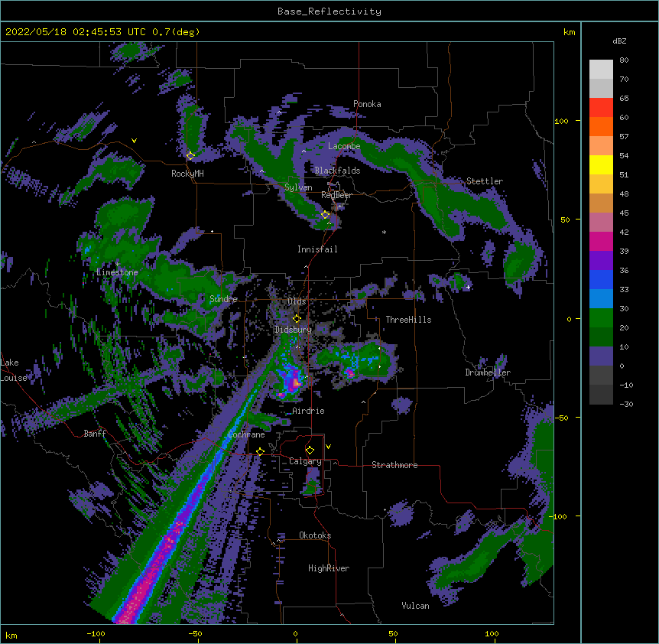Click the Didsbury label
Image resolution: width=659 pixels, height=644 pixels.
(293, 330)
